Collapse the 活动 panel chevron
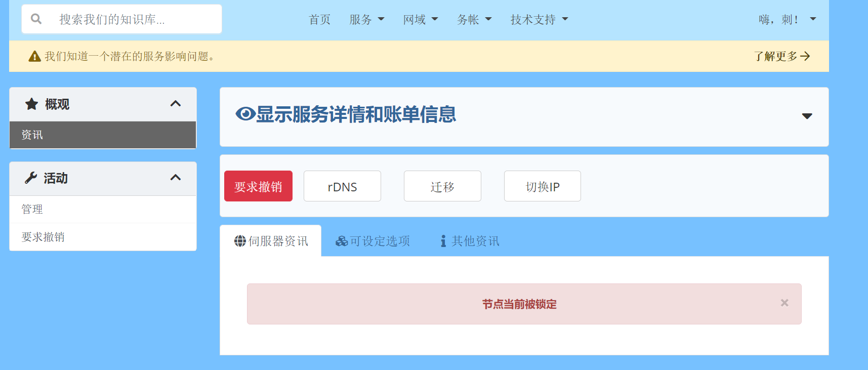This screenshot has height=370, width=868. click(x=176, y=178)
